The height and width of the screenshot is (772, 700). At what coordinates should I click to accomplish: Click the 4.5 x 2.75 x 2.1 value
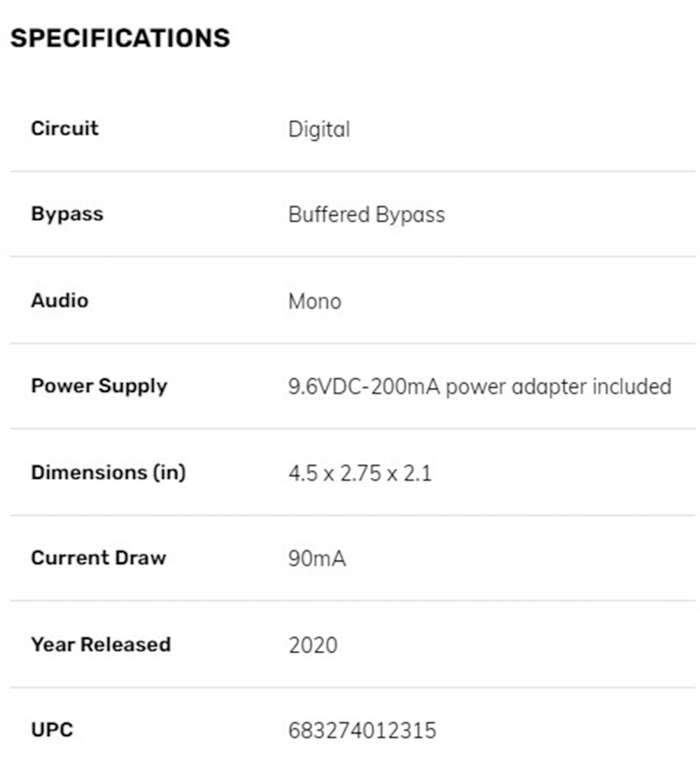coord(360,474)
